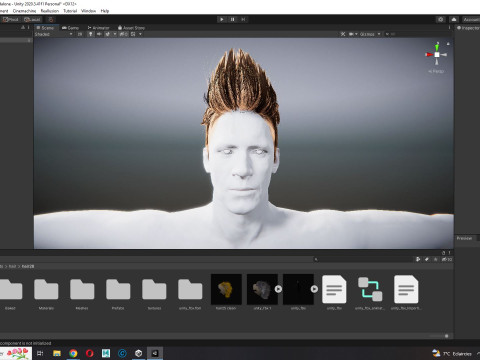Click the green Y axis on orientation gizmo
This screenshot has width=480, height=360.
click(x=437, y=47)
